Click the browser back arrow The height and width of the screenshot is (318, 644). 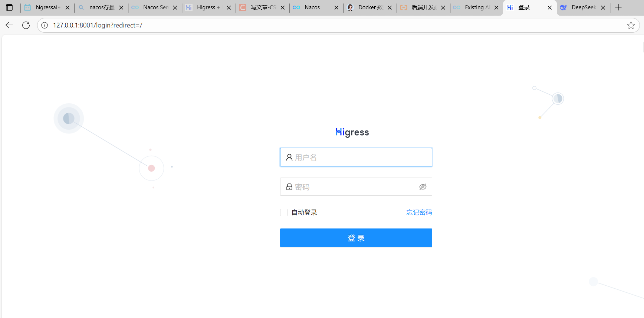click(9, 25)
